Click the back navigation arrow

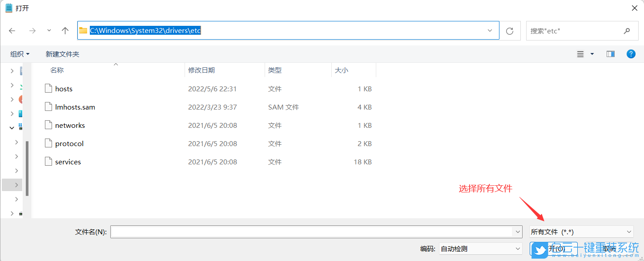click(12, 30)
